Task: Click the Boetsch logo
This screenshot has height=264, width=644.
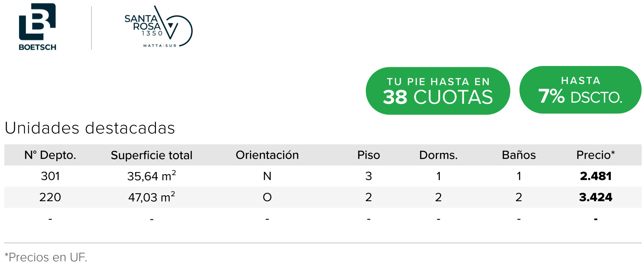Action: coord(37,27)
